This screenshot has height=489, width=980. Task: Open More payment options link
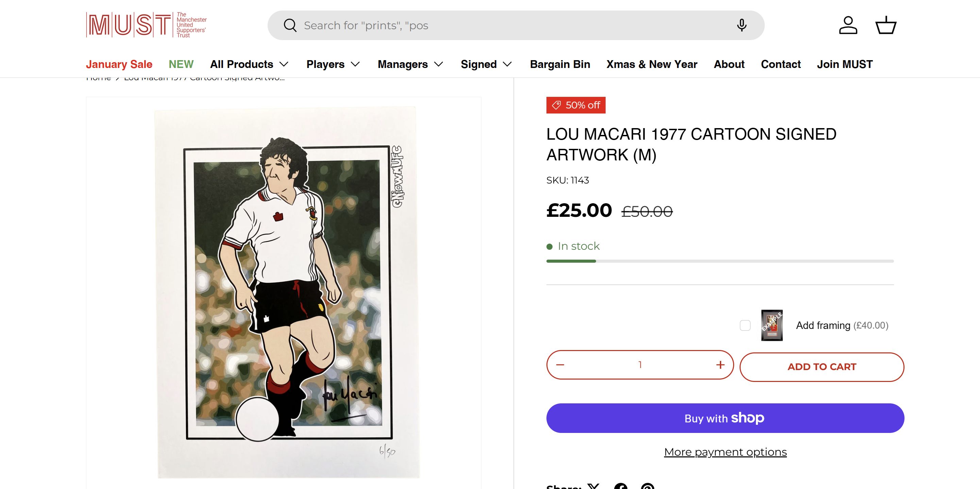(x=725, y=452)
